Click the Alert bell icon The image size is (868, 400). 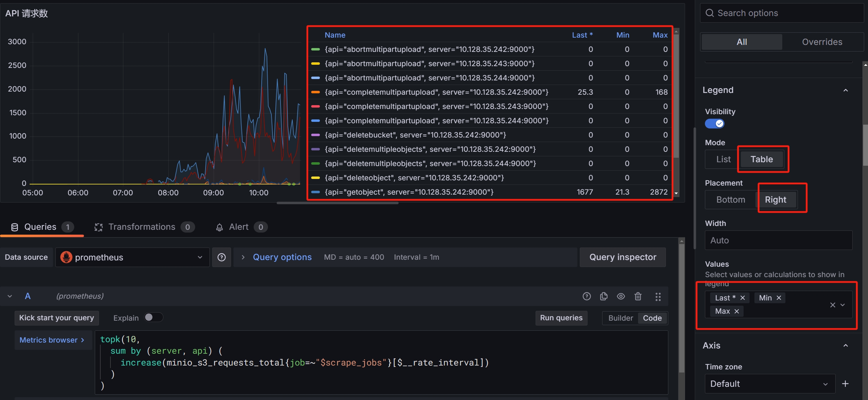[220, 227]
